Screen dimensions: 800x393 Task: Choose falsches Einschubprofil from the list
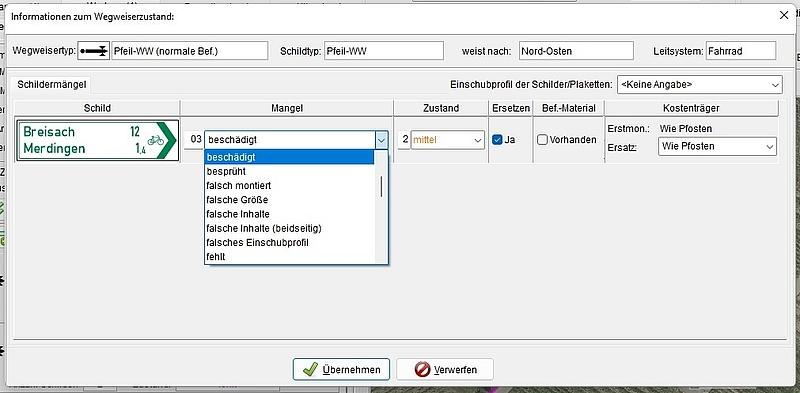[289, 243]
